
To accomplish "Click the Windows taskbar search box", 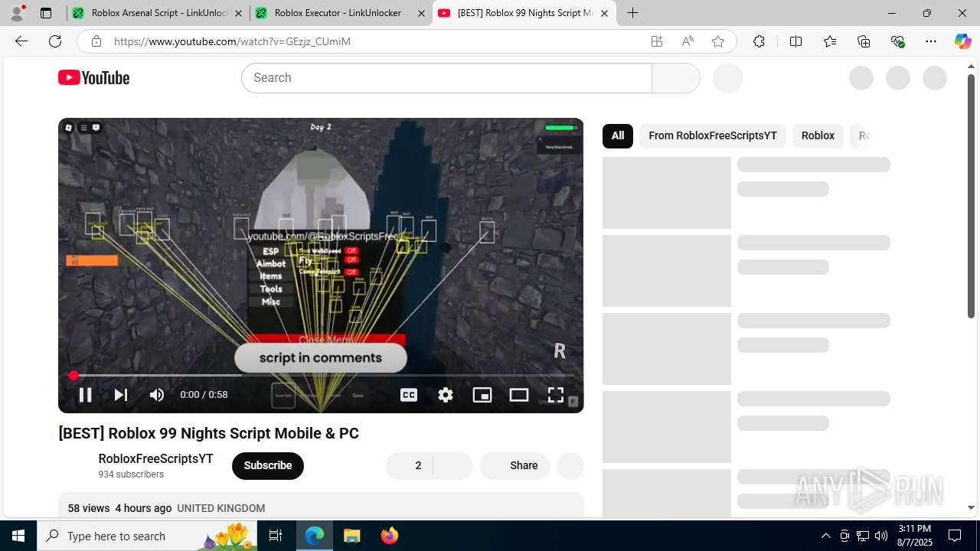I will (x=148, y=536).
